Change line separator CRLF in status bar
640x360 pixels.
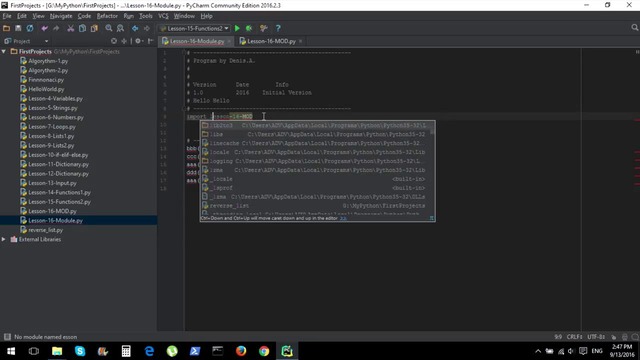pos(574,337)
